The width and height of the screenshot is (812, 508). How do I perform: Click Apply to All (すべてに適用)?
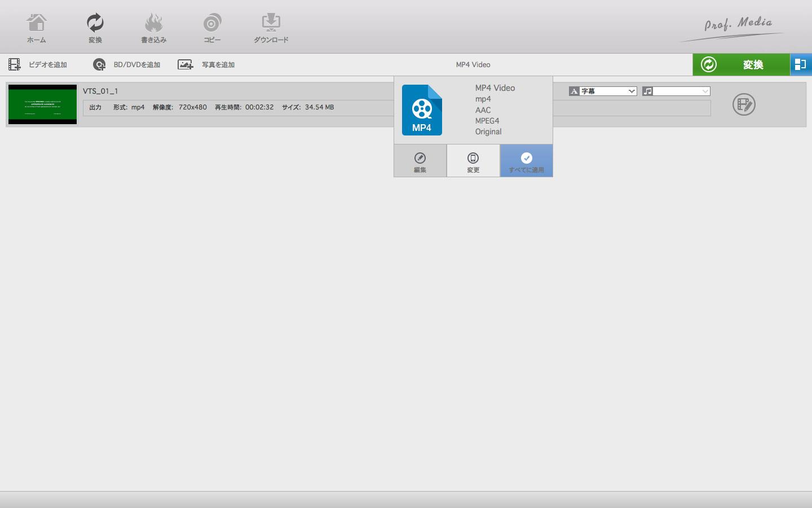coord(527,161)
